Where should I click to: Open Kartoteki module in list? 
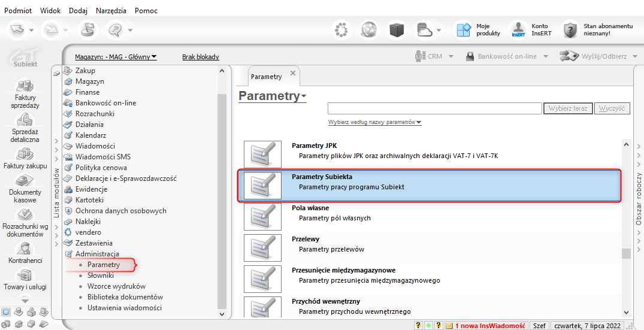click(x=89, y=200)
